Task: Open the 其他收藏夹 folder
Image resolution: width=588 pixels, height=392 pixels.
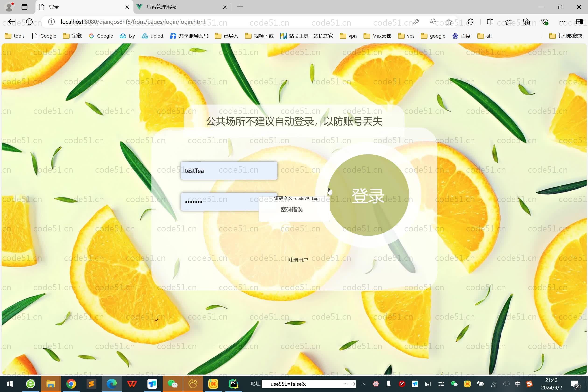Action: coord(566,36)
